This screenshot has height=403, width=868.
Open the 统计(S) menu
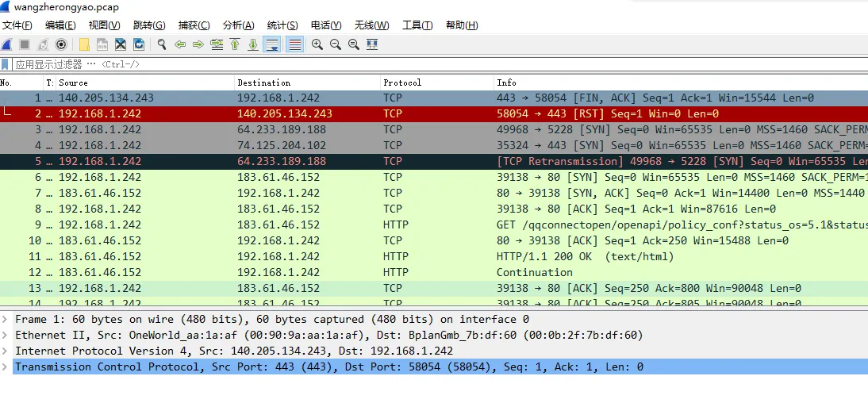[282, 25]
